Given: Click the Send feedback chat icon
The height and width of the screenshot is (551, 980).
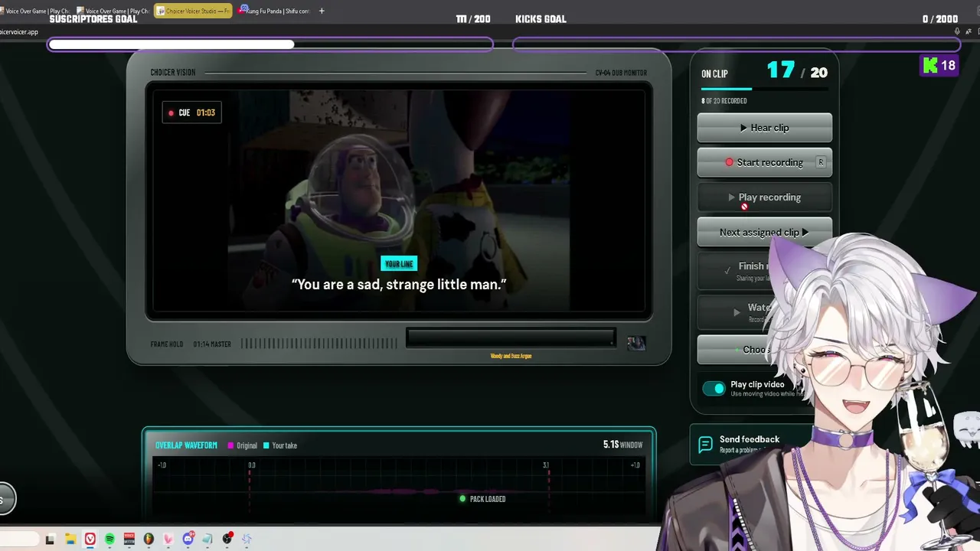Looking at the screenshot, I should point(705,444).
